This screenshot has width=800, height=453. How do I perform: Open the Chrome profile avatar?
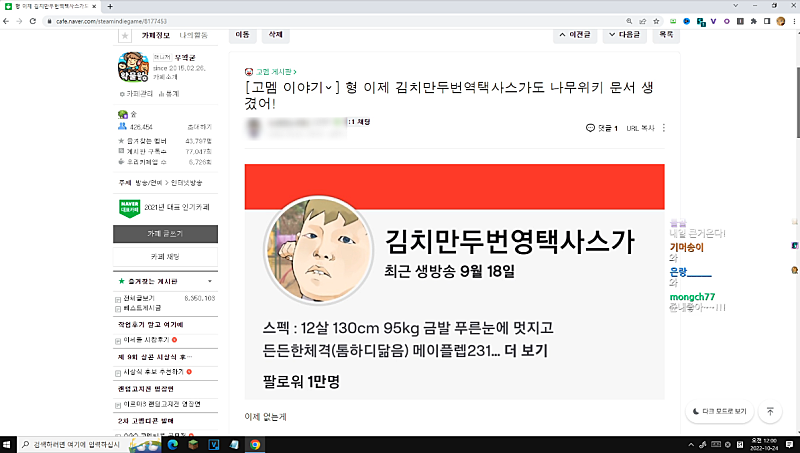click(781, 21)
